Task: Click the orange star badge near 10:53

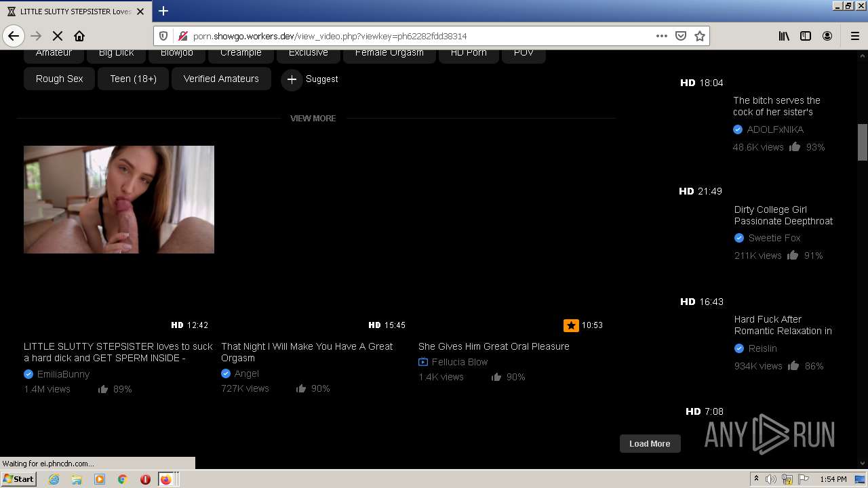Action: coord(571,325)
